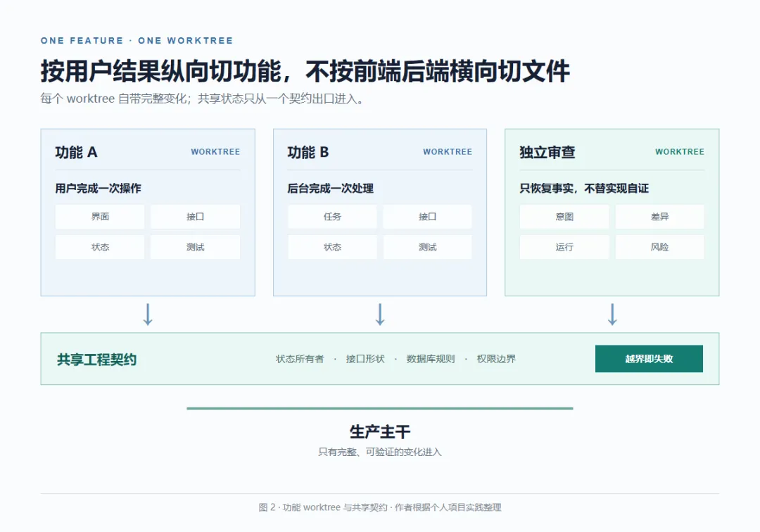
Task: Click green WORKTREE label in 独立审查 card
Action: (680, 152)
